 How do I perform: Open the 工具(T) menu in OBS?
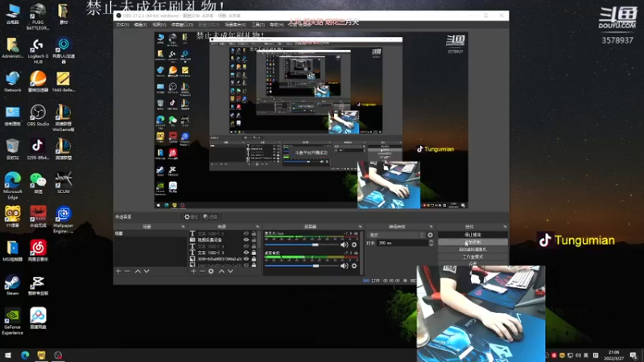pos(258,25)
